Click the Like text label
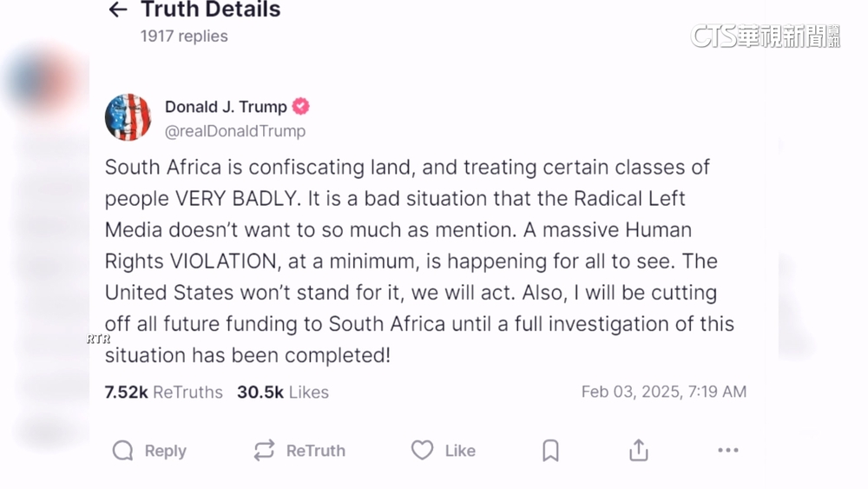The width and height of the screenshot is (868, 489). 460,450
